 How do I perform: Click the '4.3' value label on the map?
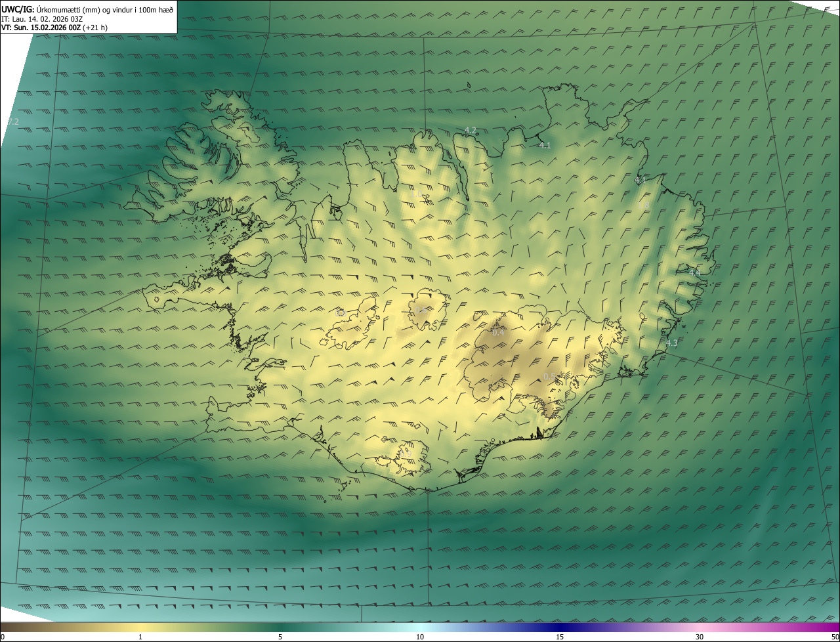(671, 343)
